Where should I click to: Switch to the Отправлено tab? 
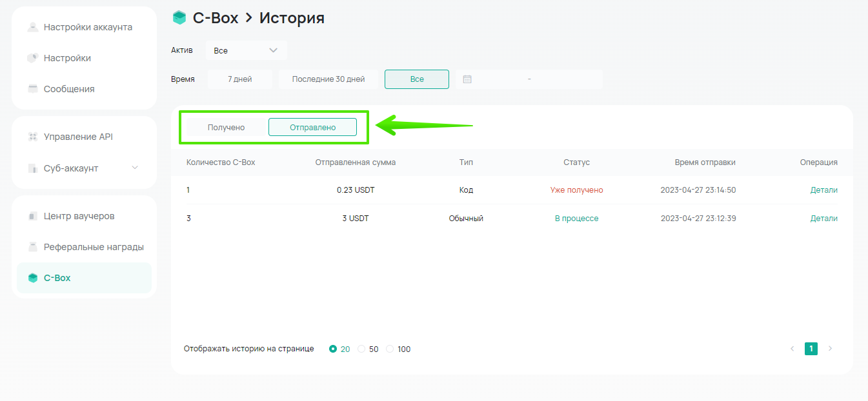312,128
